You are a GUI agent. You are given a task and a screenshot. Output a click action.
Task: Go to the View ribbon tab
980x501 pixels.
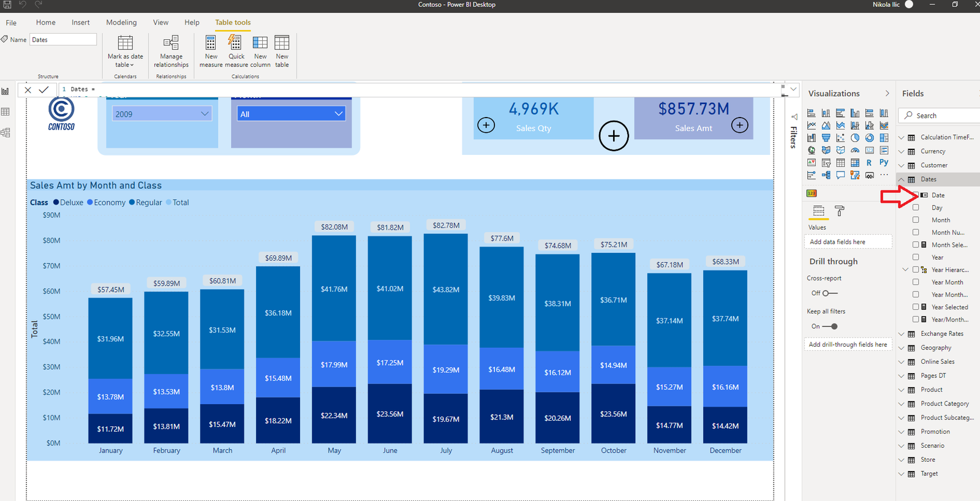(x=160, y=23)
